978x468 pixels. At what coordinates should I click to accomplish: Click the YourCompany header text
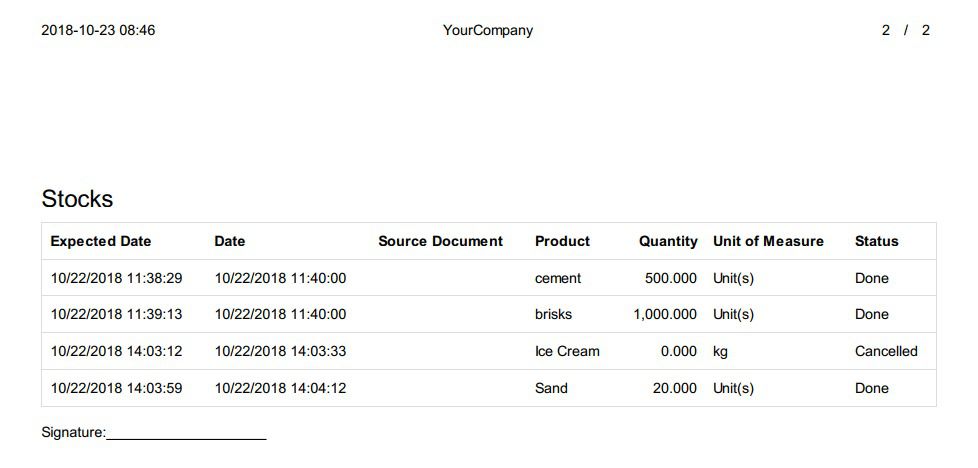click(x=488, y=31)
